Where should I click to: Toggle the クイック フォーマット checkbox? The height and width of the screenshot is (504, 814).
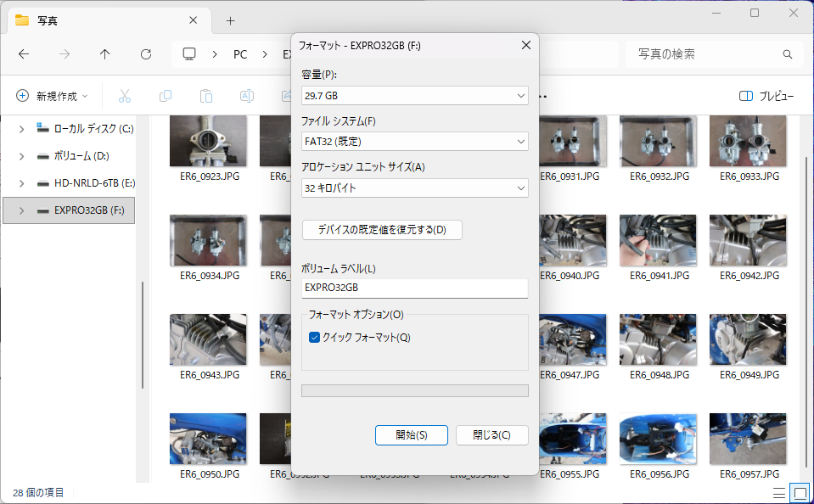[x=315, y=338]
